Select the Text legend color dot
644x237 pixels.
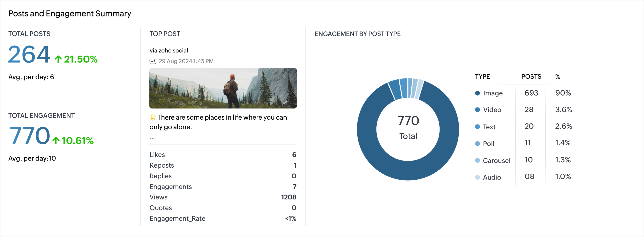pos(477,127)
